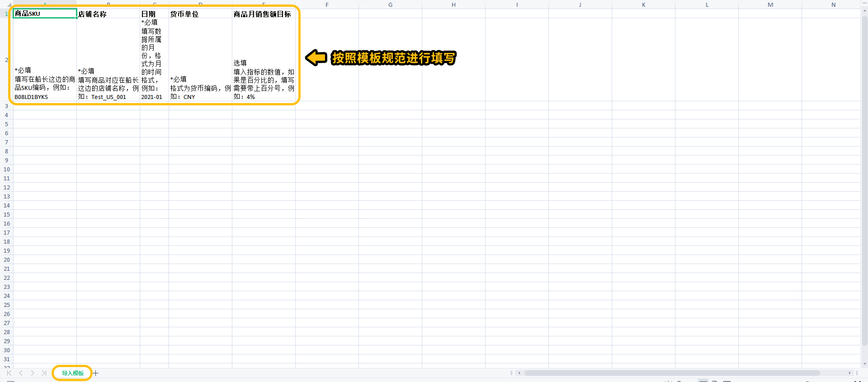
Task: Select row 20 header
Action: click(6, 259)
